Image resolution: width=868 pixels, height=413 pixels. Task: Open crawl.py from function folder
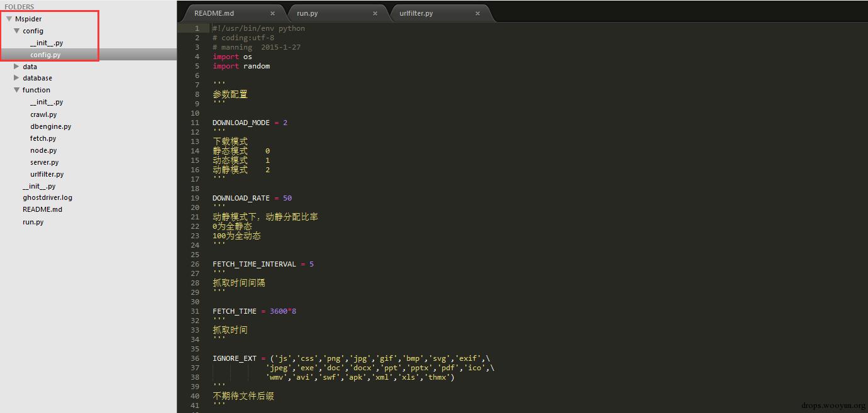pyautogui.click(x=43, y=114)
